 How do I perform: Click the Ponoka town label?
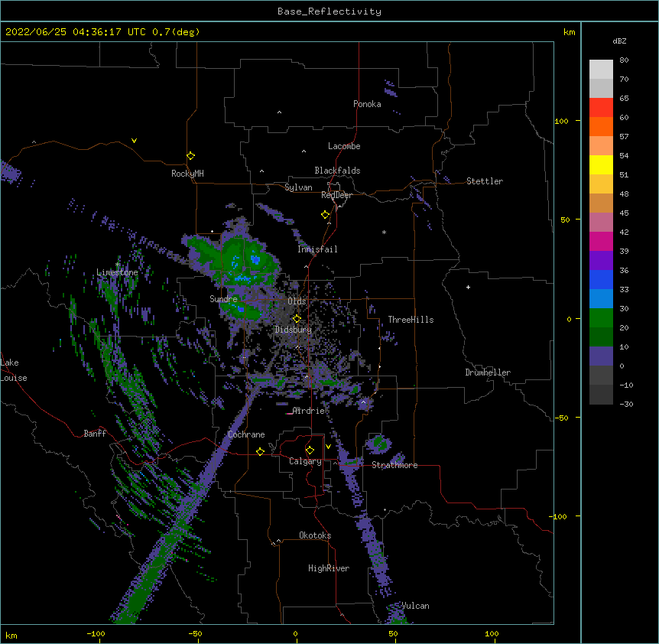click(367, 104)
